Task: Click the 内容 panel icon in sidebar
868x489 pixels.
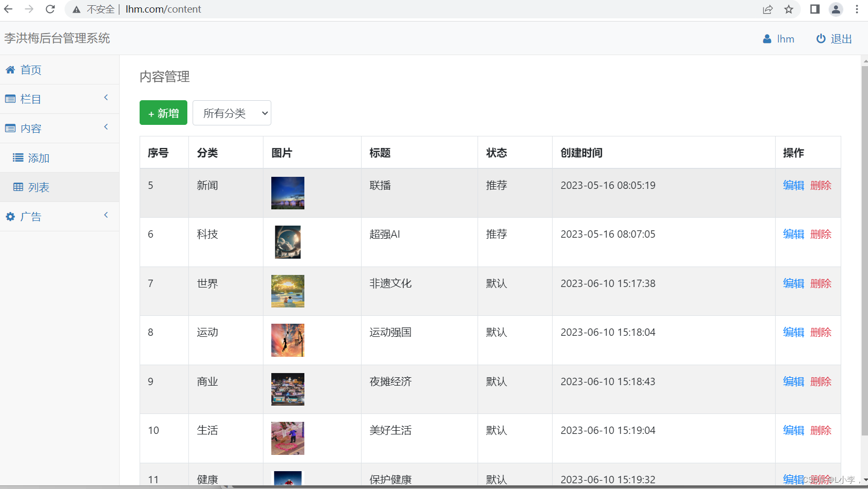Action: click(x=10, y=128)
